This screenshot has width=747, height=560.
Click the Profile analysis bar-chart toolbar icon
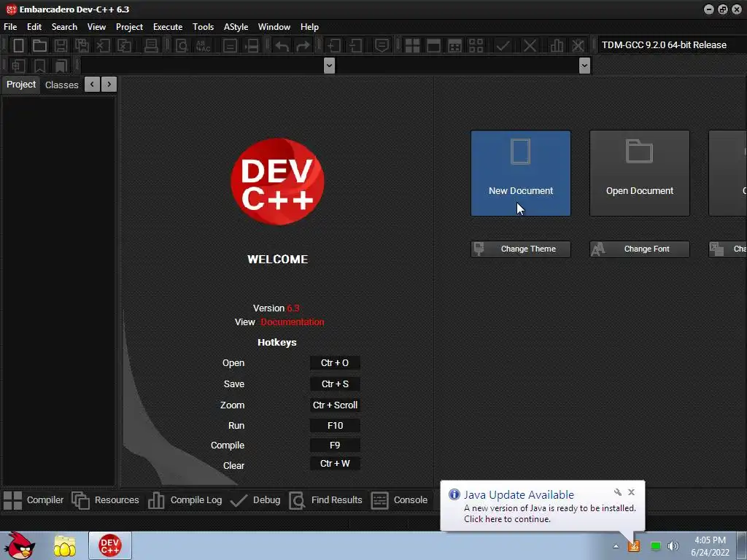pyautogui.click(x=557, y=46)
